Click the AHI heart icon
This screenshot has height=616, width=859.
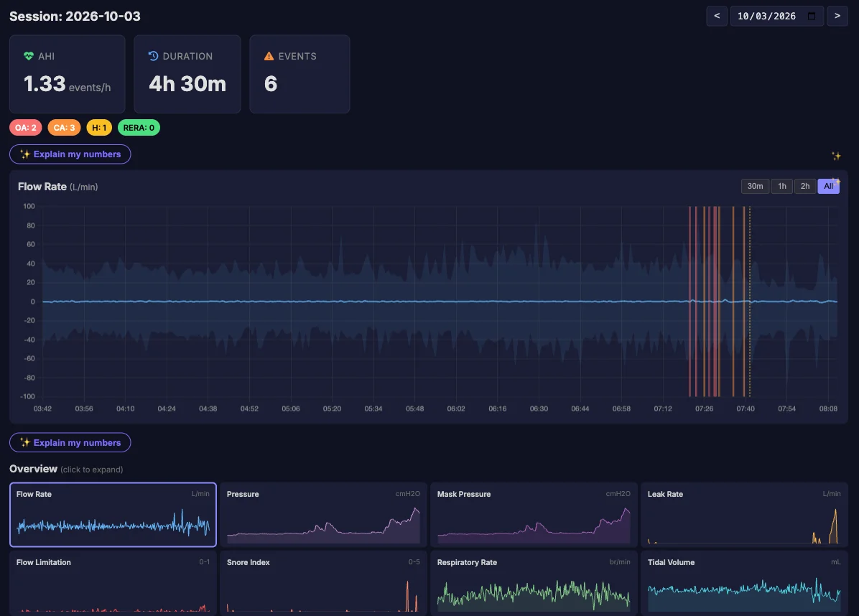click(x=29, y=56)
